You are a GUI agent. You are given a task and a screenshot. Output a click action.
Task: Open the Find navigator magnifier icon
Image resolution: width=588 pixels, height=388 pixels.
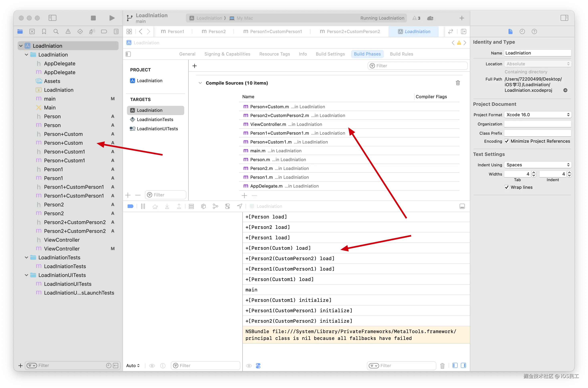pos(56,31)
